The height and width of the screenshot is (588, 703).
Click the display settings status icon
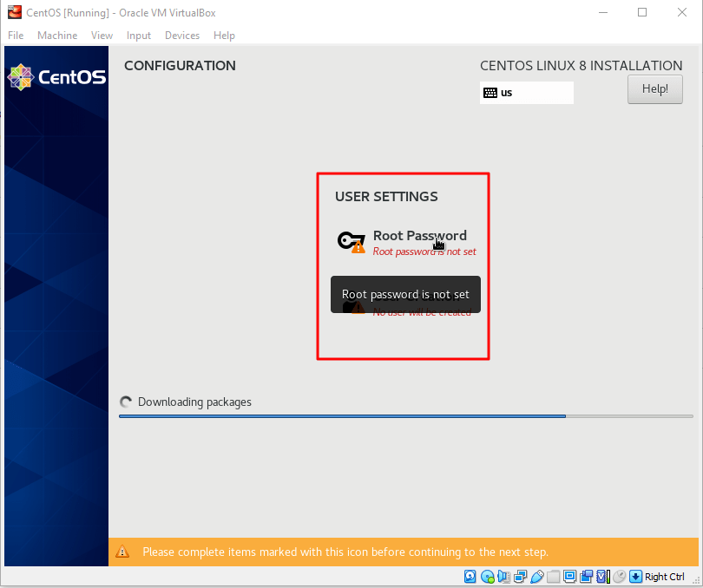pyautogui.click(x=570, y=577)
